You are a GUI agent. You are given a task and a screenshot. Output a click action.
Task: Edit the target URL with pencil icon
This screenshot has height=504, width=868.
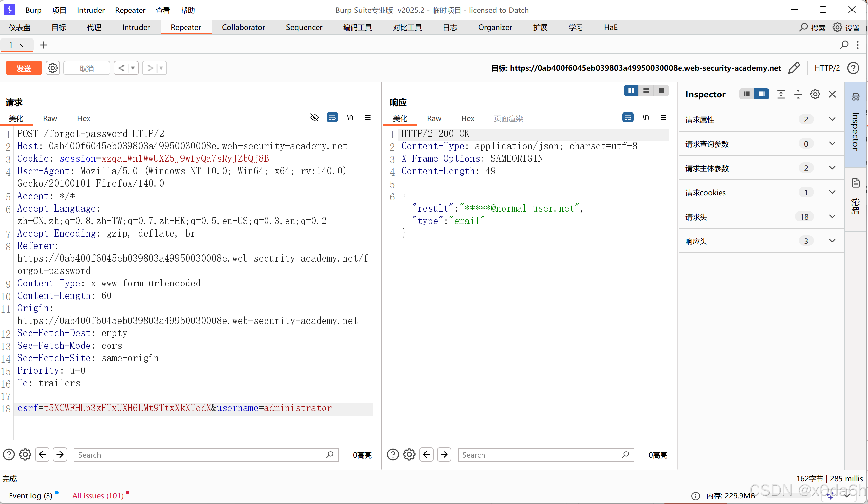[x=794, y=68]
